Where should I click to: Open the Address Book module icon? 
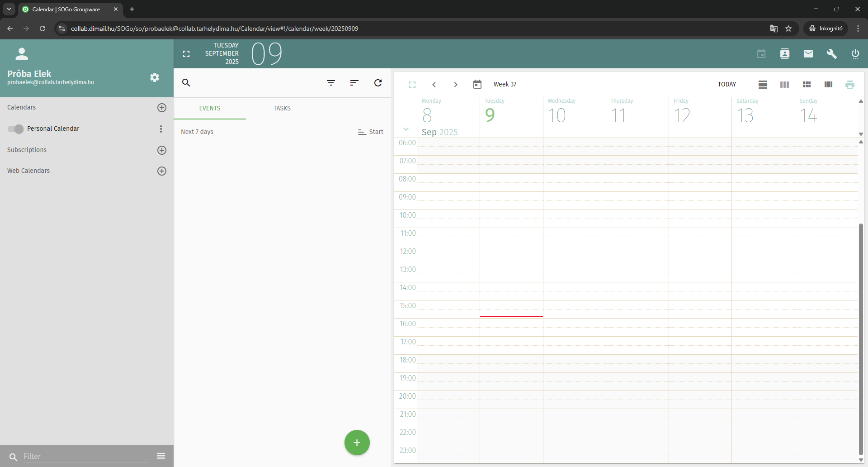pos(785,54)
